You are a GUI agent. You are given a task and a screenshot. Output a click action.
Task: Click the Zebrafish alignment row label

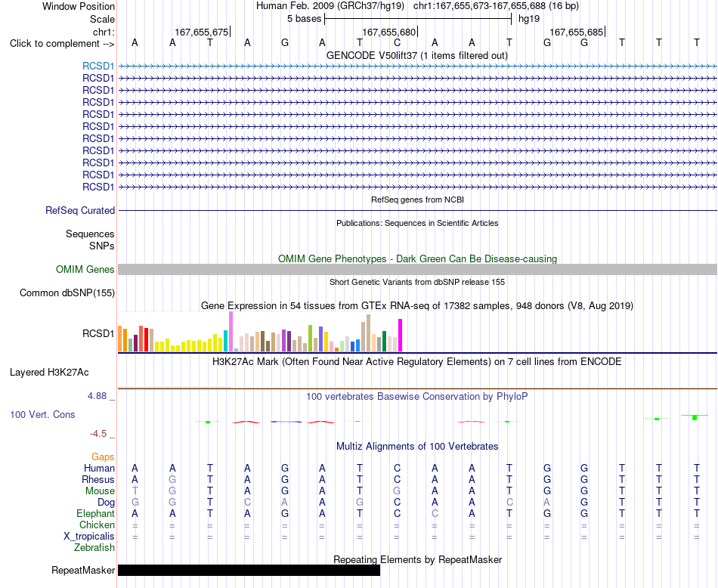[x=94, y=547]
